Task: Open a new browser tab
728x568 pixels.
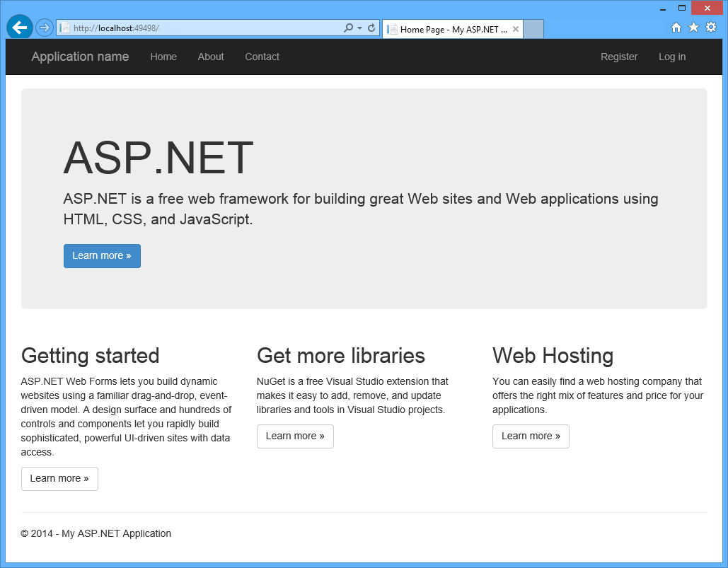Action: click(533, 29)
